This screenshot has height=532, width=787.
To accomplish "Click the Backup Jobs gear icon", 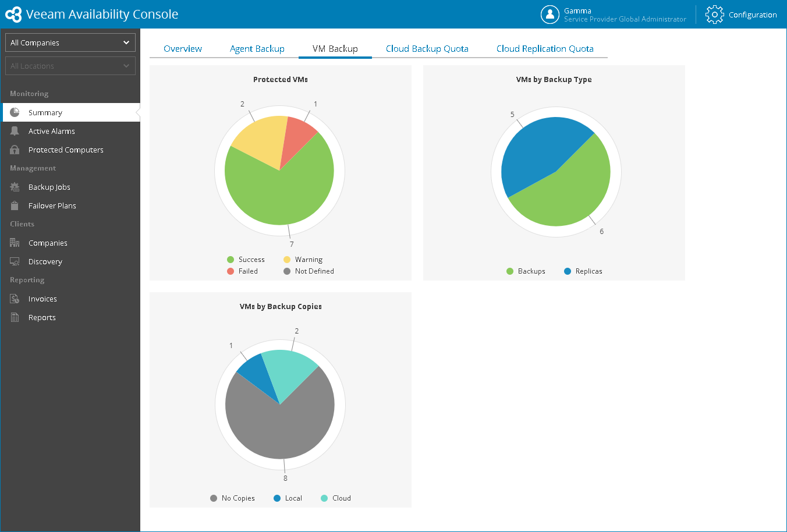I will [15, 187].
